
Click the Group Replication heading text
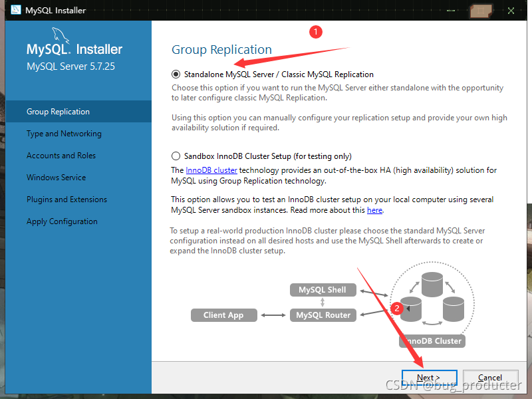tap(221, 49)
